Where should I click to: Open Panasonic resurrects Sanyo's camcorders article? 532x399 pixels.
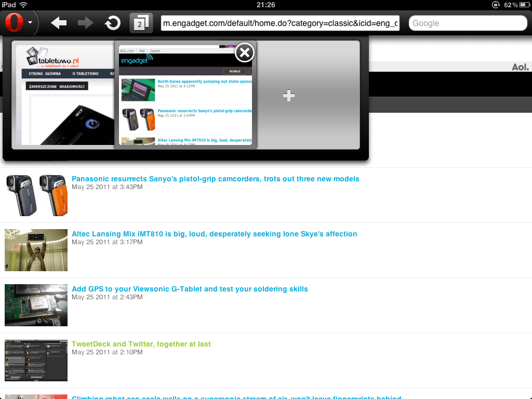215,179
